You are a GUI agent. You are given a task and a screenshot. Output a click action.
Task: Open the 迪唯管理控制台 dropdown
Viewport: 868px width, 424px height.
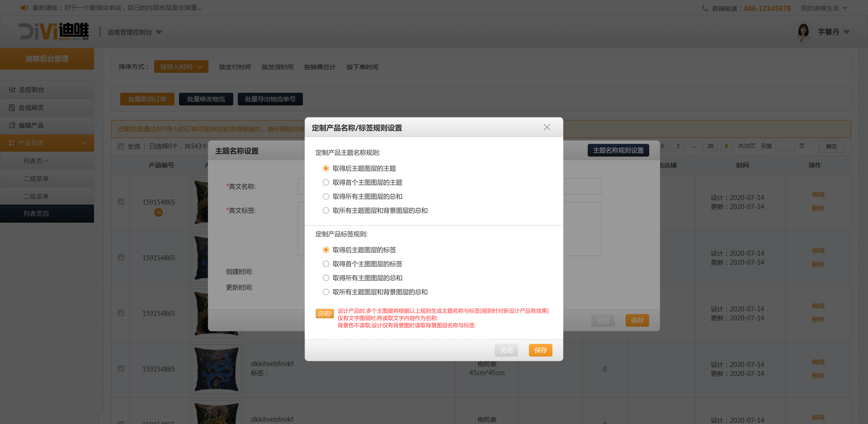134,32
